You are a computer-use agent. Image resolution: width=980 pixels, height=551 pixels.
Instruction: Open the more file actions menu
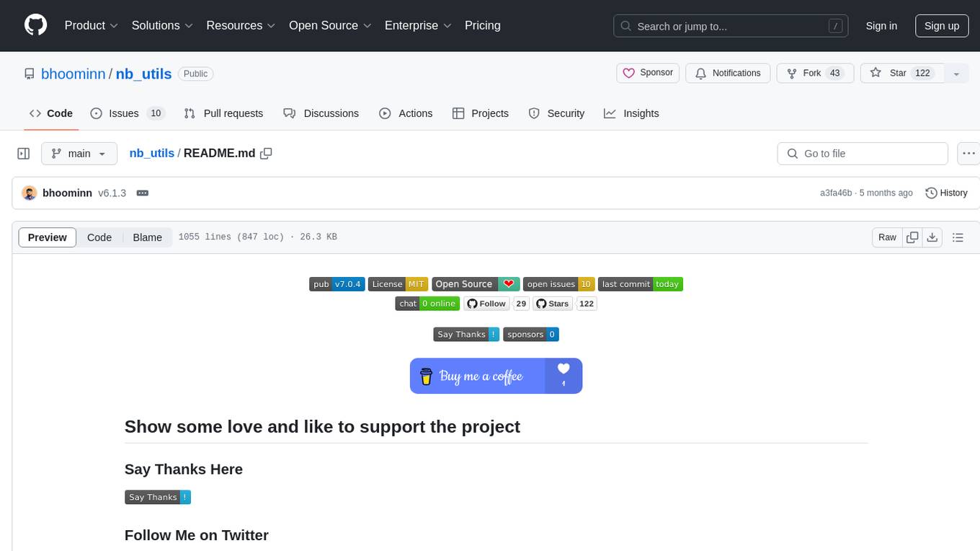coord(968,154)
